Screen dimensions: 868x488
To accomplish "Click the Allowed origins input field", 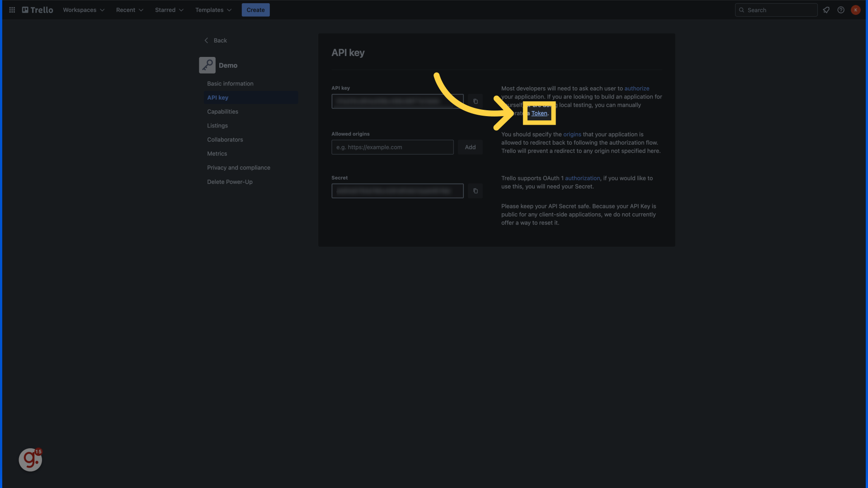I will [392, 147].
